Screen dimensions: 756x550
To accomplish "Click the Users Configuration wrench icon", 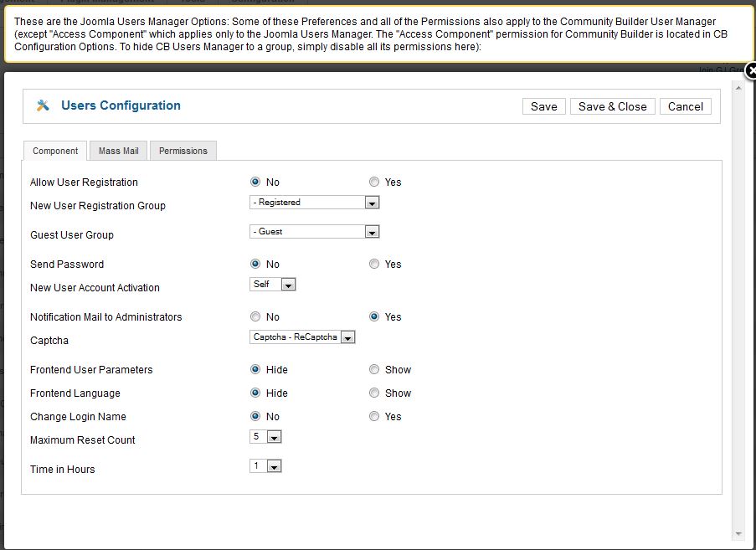I will point(43,105).
